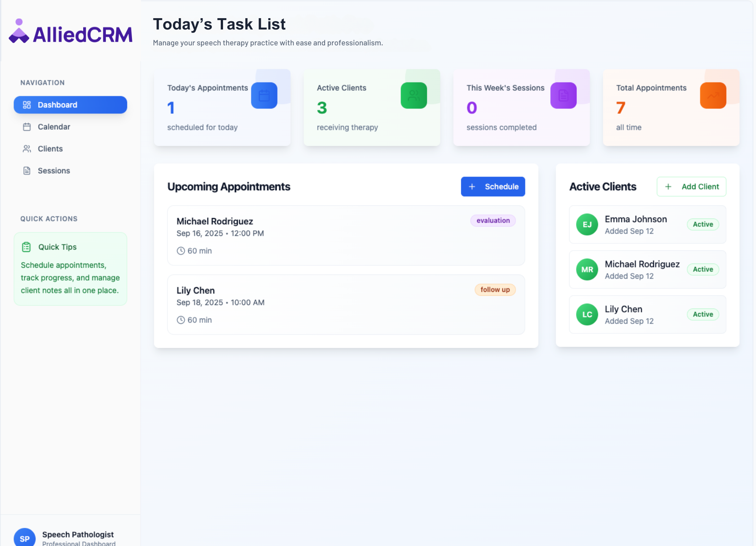Click the orange trend icon in Total Appointments
756x546 pixels.
point(713,96)
